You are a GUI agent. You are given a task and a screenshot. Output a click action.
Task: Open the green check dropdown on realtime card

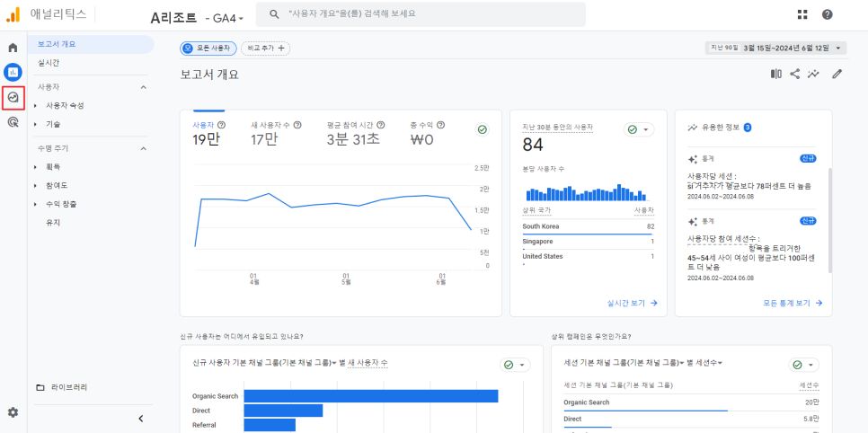[x=639, y=129]
